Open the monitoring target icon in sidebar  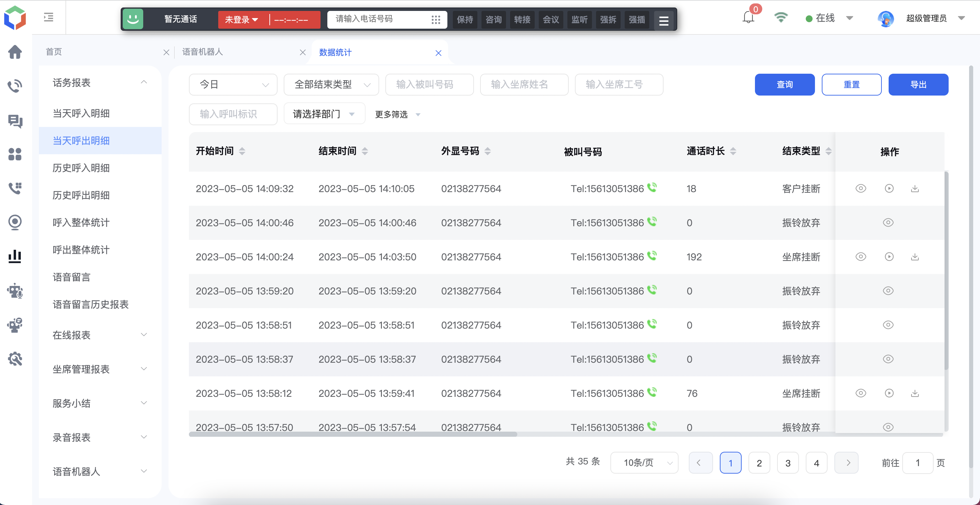pos(15,222)
